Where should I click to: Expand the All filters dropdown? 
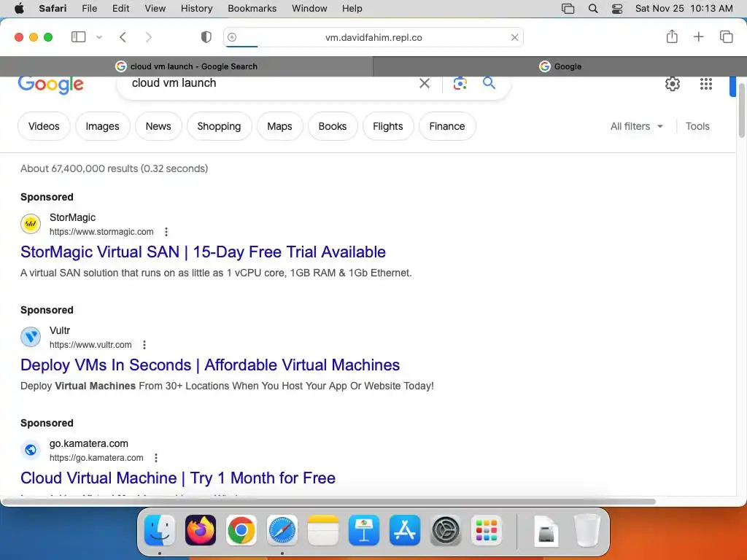pos(636,126)
